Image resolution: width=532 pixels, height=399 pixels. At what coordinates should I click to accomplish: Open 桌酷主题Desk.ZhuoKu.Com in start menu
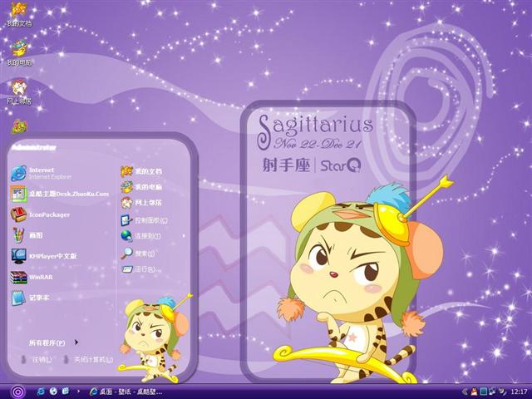(60, 194)
